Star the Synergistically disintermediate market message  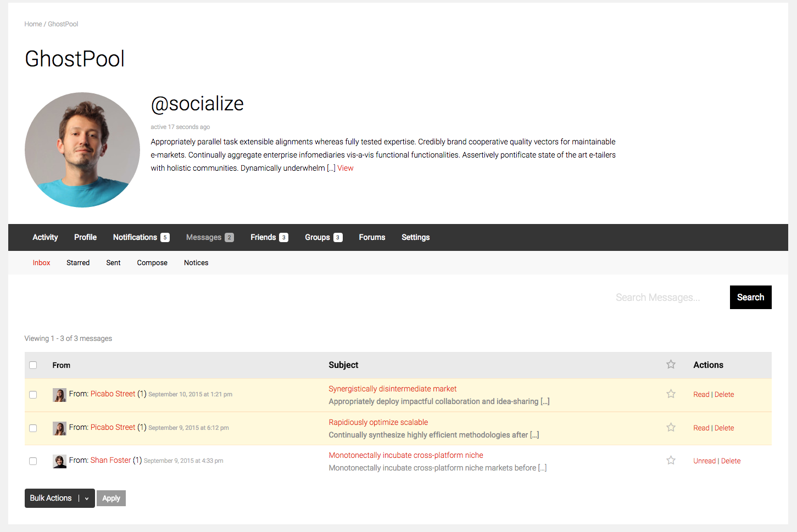coord(671,394)
